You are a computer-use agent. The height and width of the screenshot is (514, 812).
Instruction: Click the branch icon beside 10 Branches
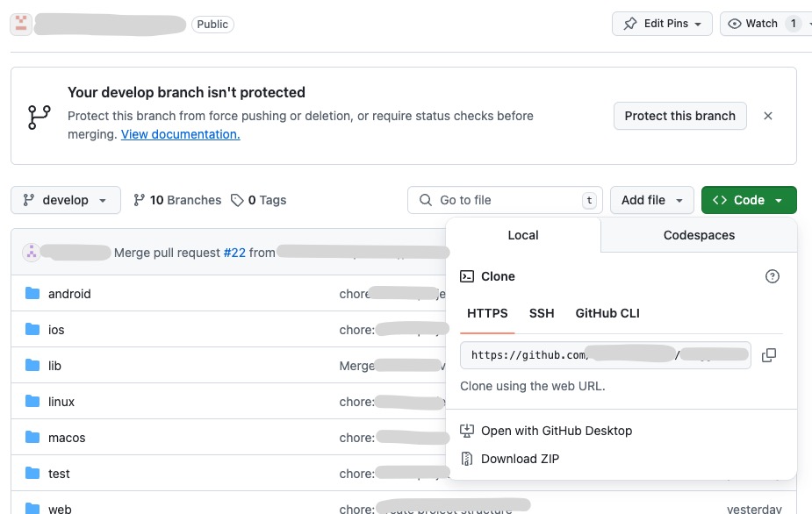coord(139,200)
